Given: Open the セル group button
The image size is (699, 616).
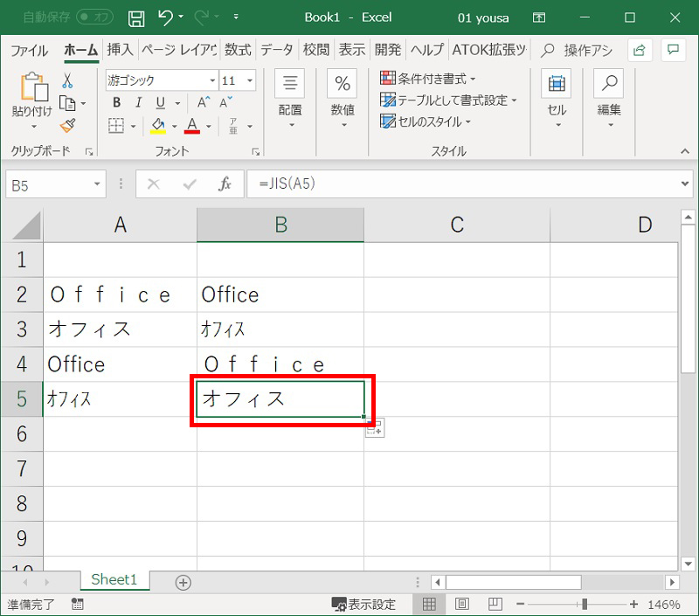Looking at the screenshot, I should coord(557,98).
